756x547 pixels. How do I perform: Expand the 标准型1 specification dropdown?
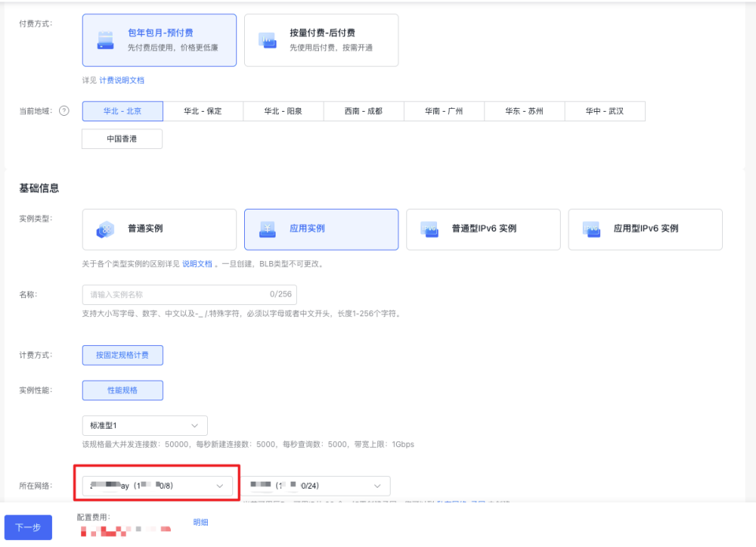tap(145, 426)
